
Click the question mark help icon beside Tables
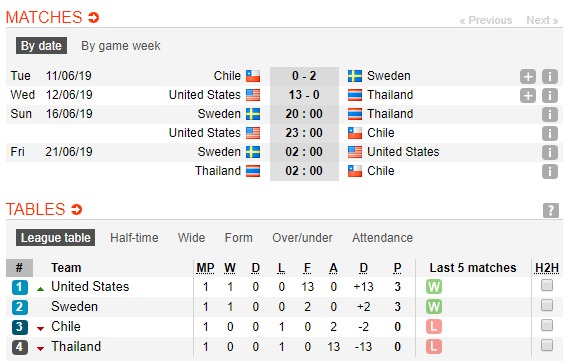click(x=551, y=210)
